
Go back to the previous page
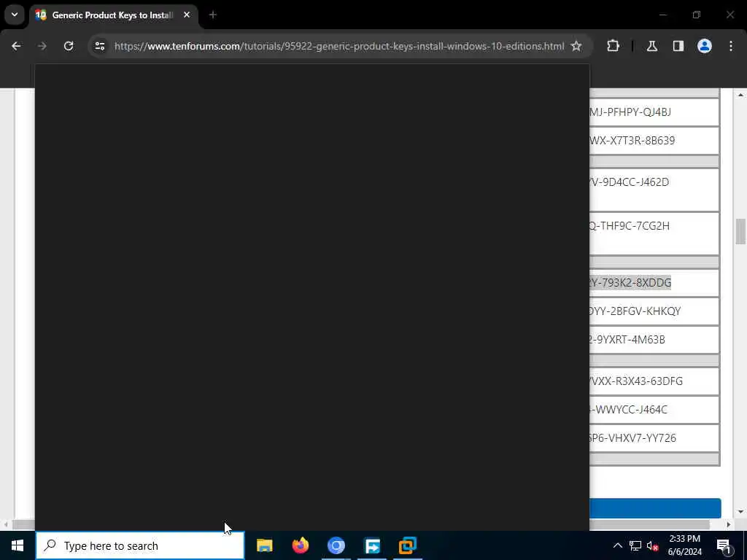[x=16, y=46]
